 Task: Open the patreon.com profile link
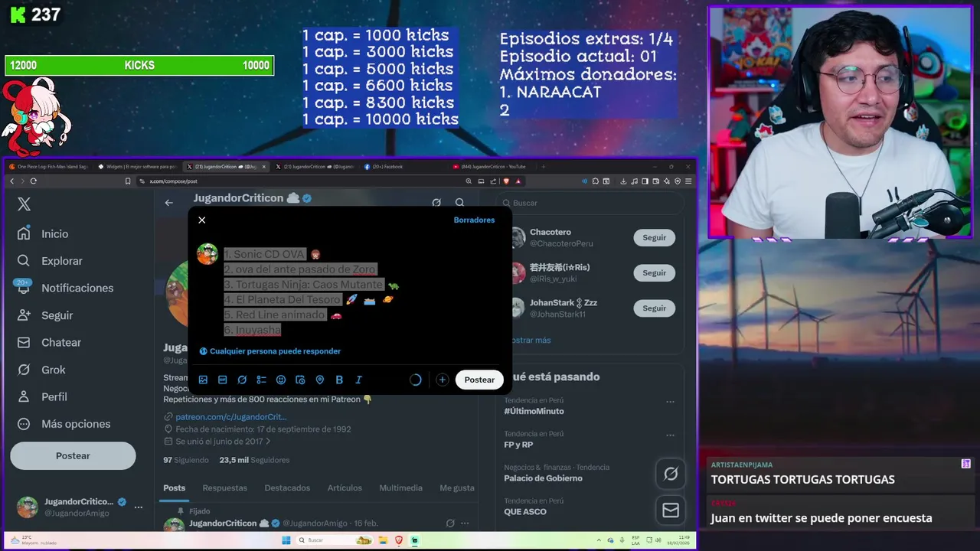230,417
